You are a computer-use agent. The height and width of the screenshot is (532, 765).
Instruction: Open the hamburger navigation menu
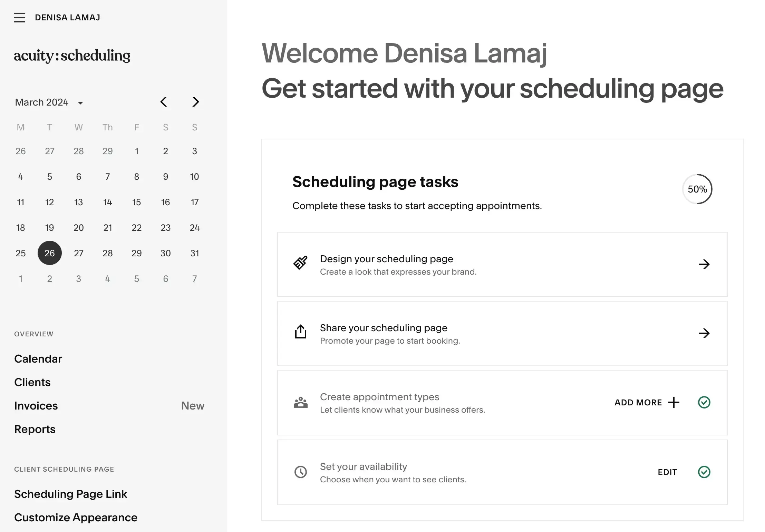click(20, 17)
